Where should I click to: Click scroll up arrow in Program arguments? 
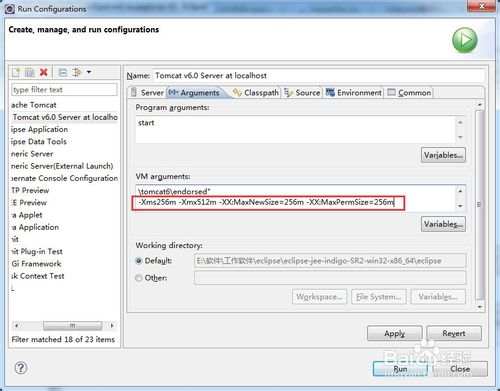(x=460, y=122)
